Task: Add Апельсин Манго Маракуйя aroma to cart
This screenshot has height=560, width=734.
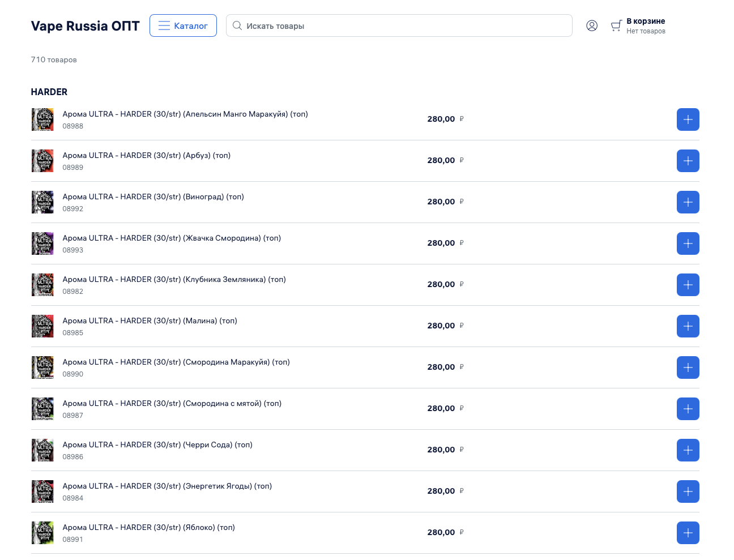Action: click(x=688, y=119)
